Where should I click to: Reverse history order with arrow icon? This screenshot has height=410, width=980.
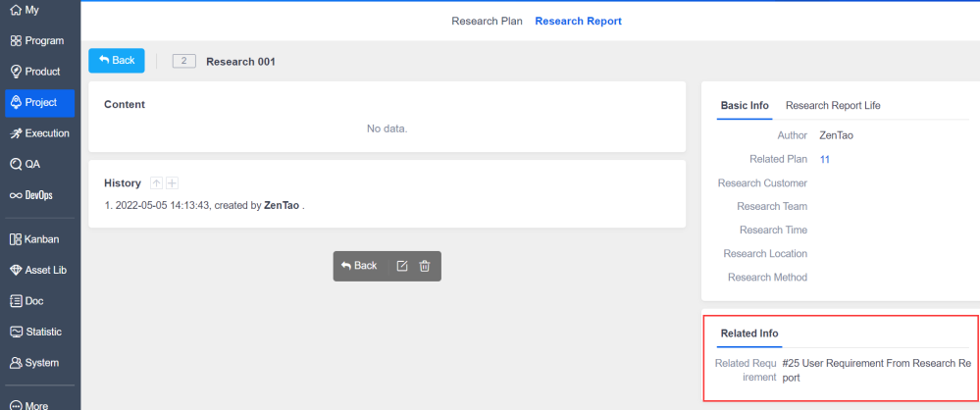coord(156,183)
